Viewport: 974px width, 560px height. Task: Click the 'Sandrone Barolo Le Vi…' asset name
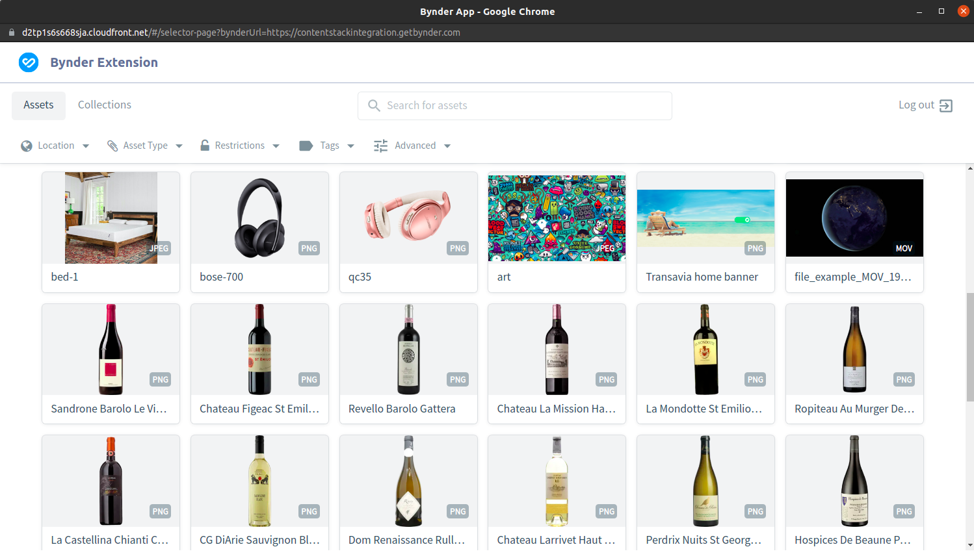[x=109, y=409]
